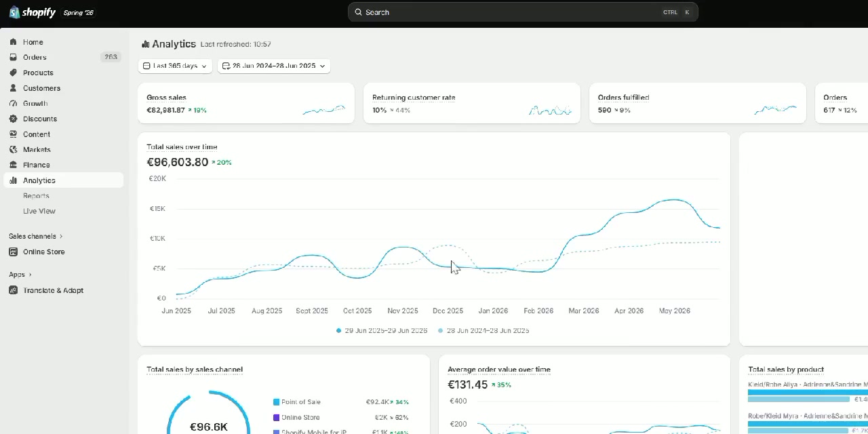Image resolution: width=868 pixels, height=434 pixels.
Task: Click the Customers person icon
Action: [x=13, y=88]
